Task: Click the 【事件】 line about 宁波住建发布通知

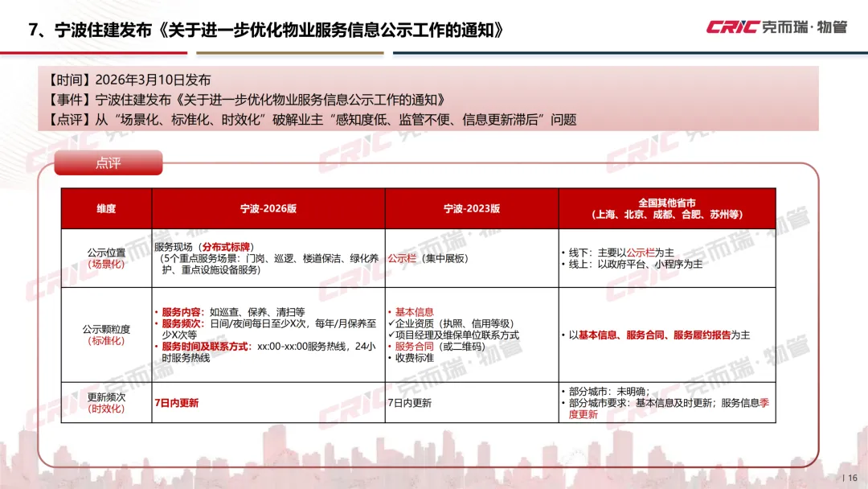Action: (247, 100)
